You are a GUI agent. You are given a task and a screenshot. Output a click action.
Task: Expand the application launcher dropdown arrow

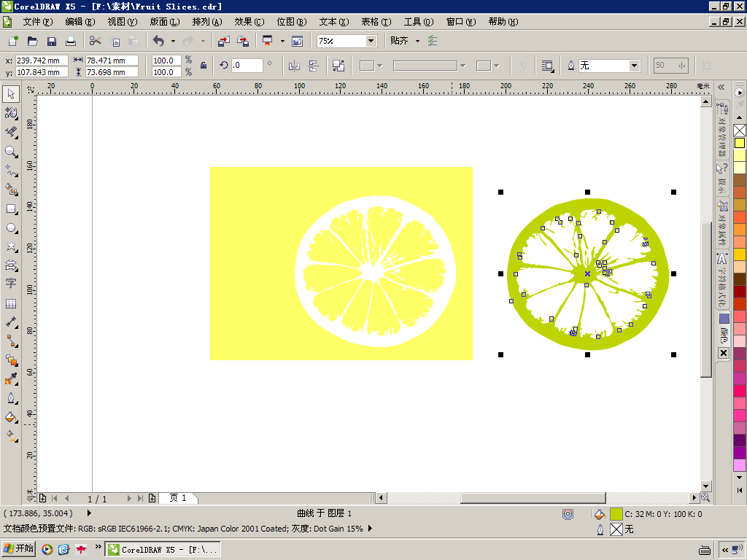coord(282,41)
